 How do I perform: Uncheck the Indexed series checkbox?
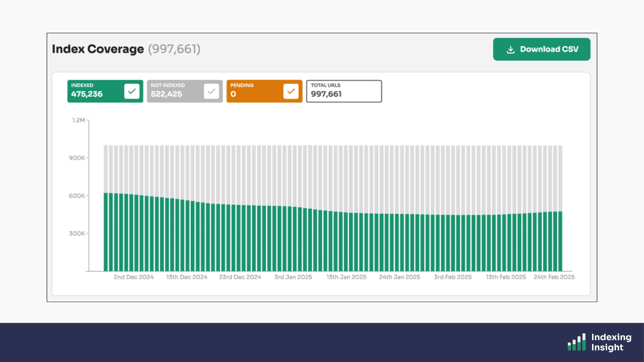pyautogui.click(x=131, y=91)
